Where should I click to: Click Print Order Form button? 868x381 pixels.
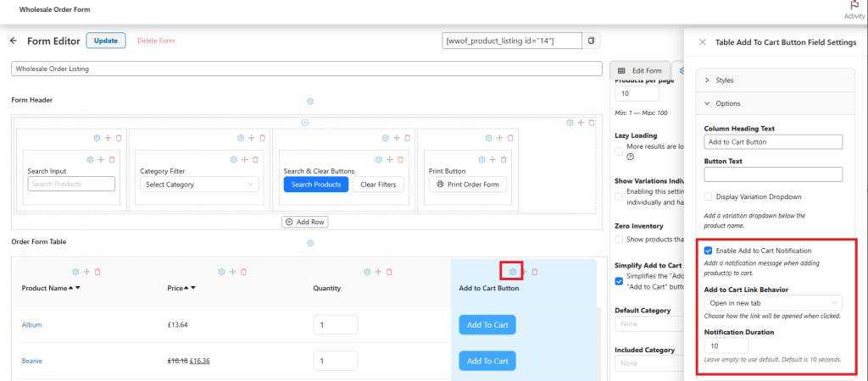pyautogui.click(x=468, y=184)
